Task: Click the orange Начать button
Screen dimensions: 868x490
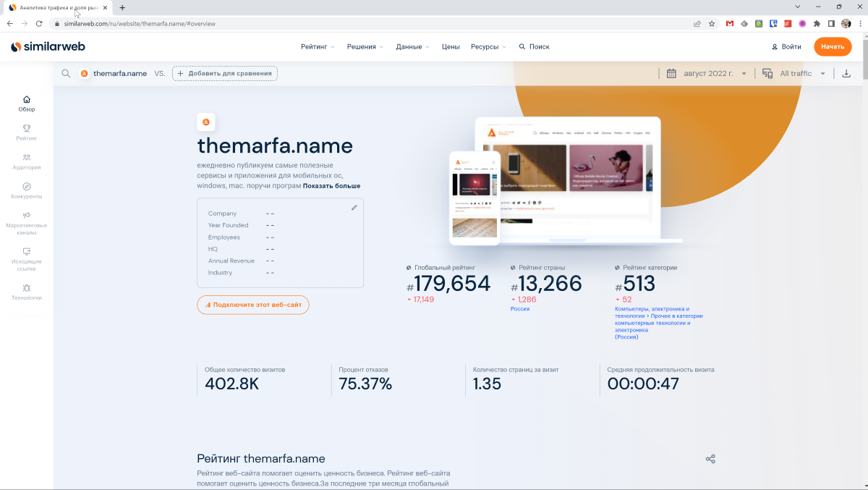Action: click(833, 46)
